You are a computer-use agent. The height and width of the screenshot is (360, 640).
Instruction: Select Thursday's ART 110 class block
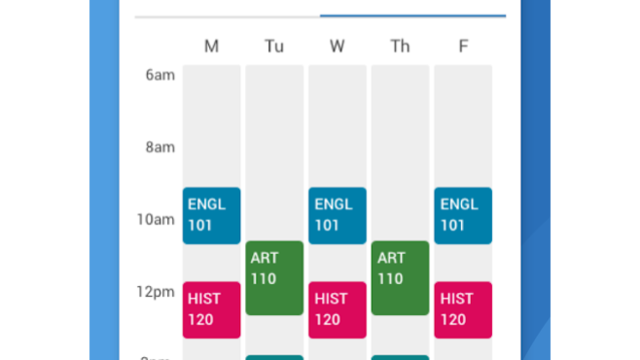[400, 278]
